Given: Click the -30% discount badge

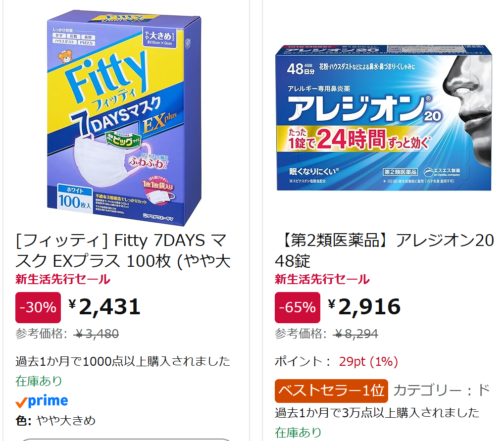Looking at the screenshot, I should point(38,307).
